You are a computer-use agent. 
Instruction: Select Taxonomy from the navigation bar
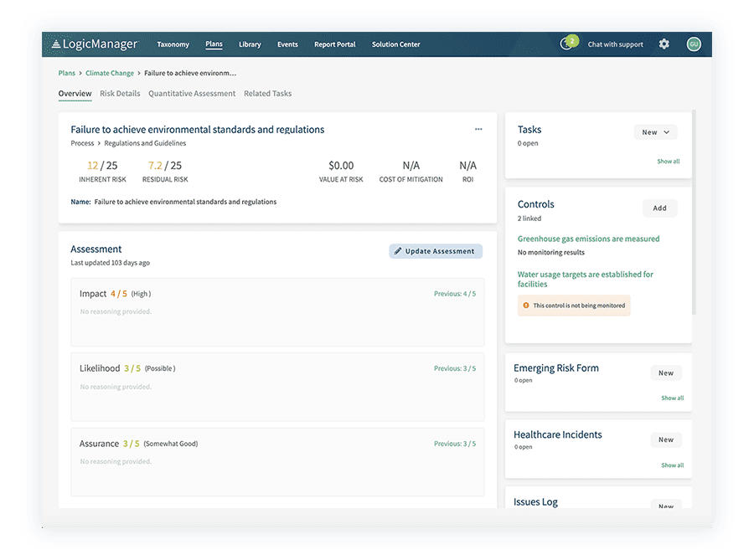(173, 44)
